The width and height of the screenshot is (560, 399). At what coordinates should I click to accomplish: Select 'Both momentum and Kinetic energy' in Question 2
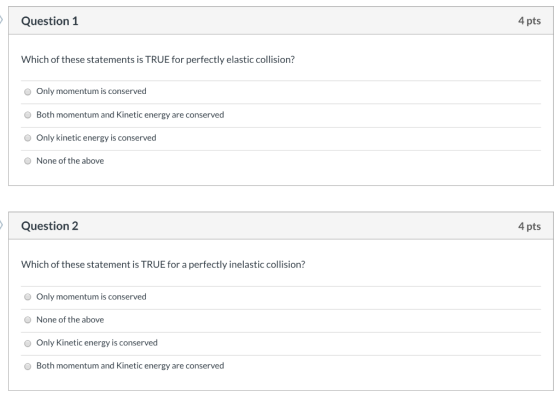point(28,366)
